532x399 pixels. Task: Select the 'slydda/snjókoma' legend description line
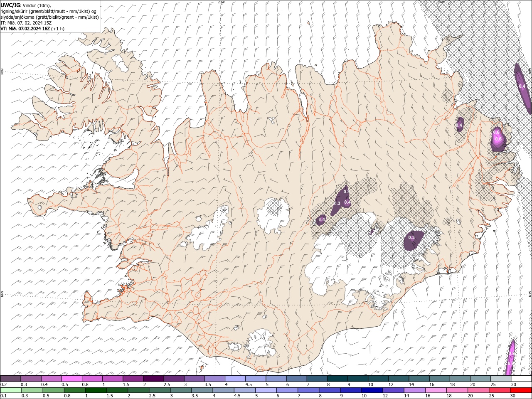pos(50,17)
